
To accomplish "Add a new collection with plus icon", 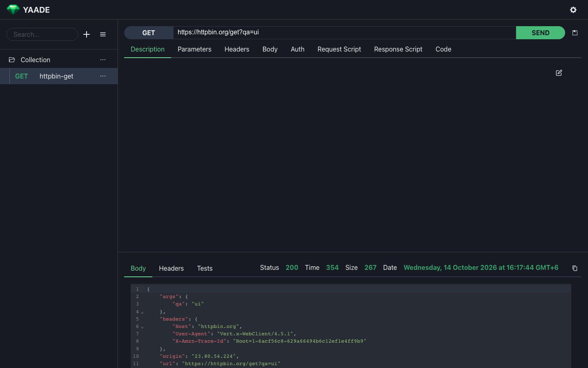I will coord(87,34).
